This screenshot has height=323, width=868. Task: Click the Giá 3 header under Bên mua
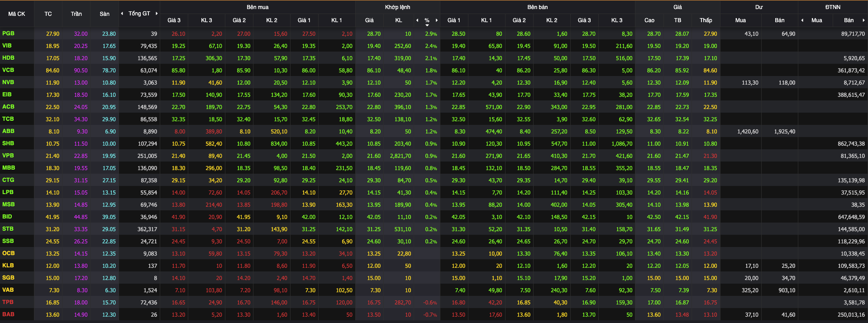click(x=174, y=20)
